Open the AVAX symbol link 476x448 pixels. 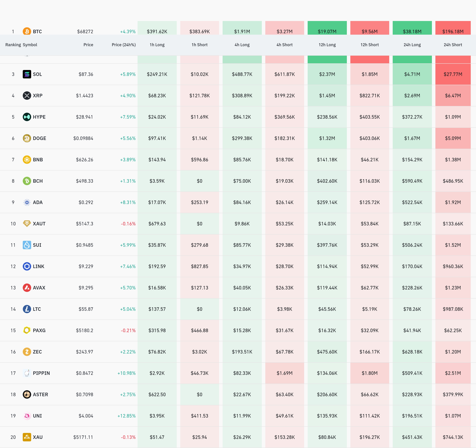click(x=39, y=288)
